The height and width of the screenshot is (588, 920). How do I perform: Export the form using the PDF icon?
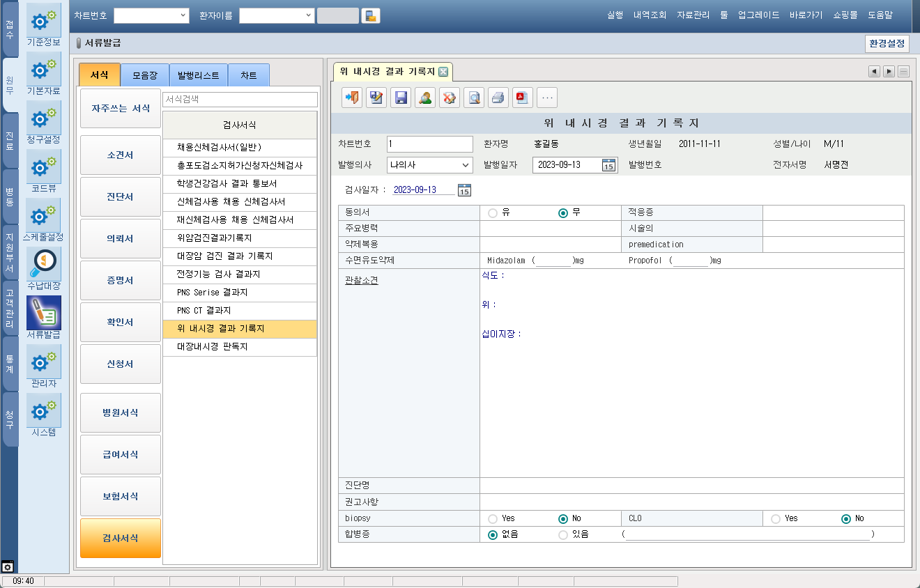[x=522, y=98]
